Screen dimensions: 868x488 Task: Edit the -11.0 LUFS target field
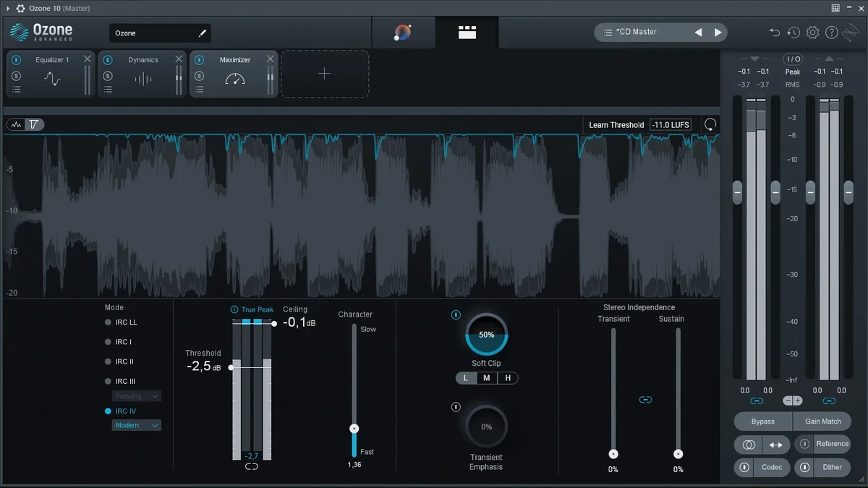tap(671, 125)
